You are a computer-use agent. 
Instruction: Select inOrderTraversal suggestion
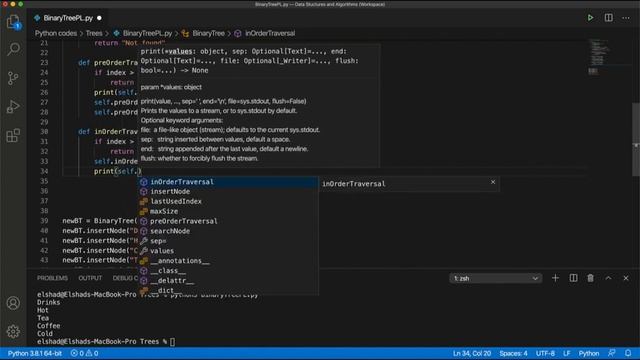pyautogui.click(x=229, y=182)
